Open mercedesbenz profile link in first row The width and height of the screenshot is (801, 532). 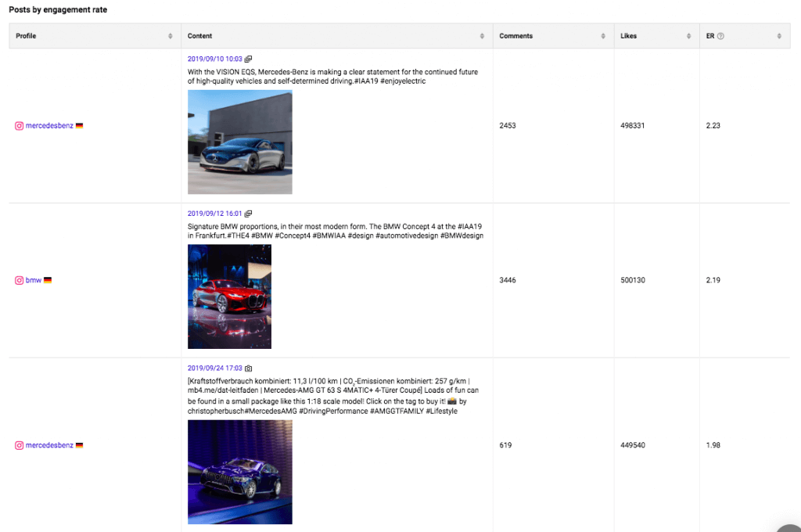[x=49, y=126]
